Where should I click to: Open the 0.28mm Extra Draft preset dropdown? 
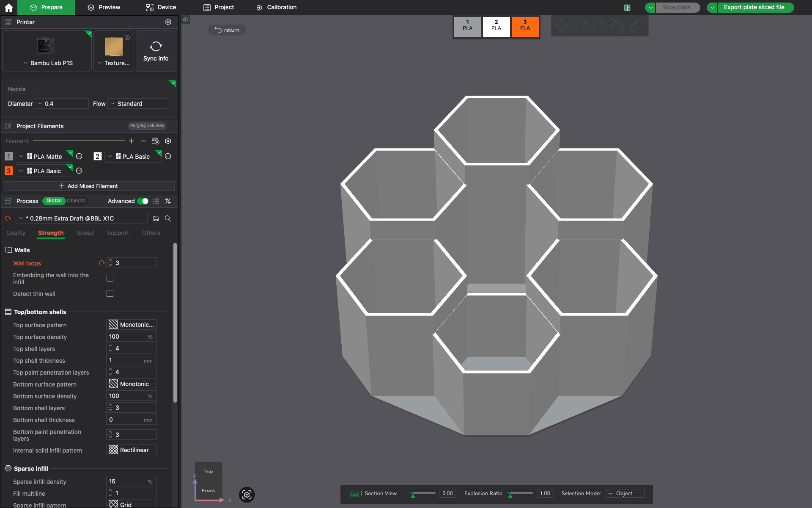(x=82, y=218)
